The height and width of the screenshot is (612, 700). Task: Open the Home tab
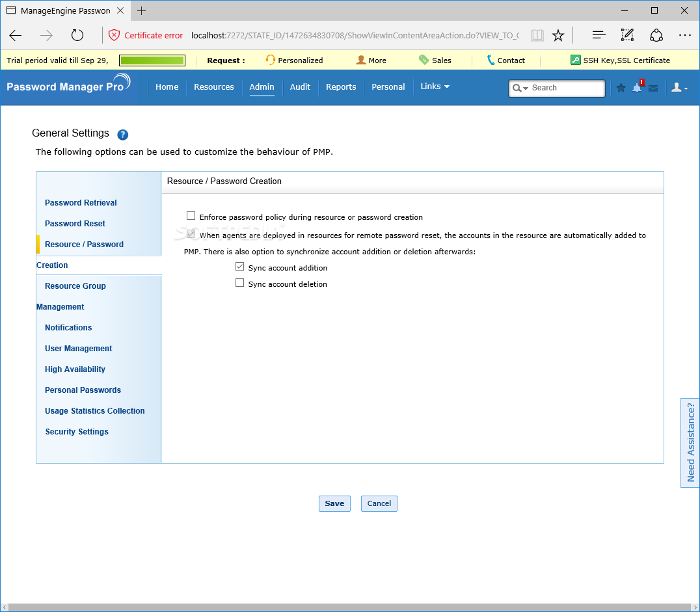click(167, 87)
